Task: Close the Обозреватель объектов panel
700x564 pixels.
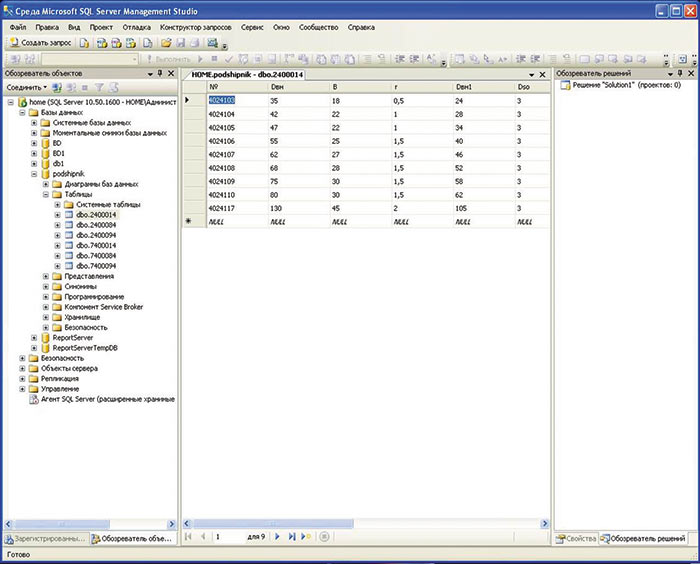Action: pos(171,73)
